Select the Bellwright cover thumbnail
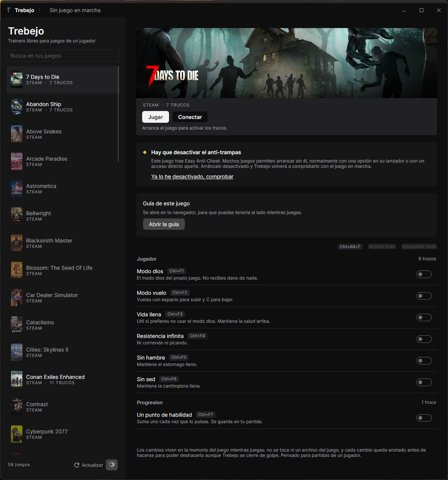The width and height of the screenshot is (448, 480). click(x=17, y=216)
